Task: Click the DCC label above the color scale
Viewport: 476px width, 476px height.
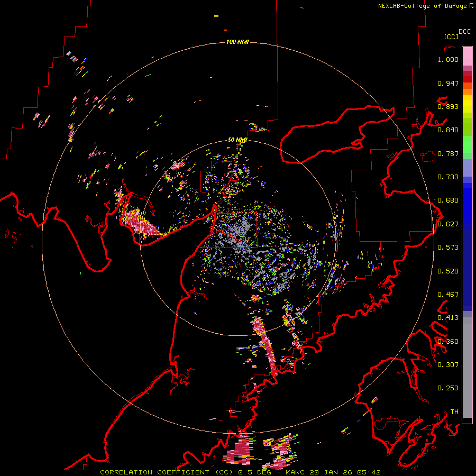Action: (x=465, y=32)
